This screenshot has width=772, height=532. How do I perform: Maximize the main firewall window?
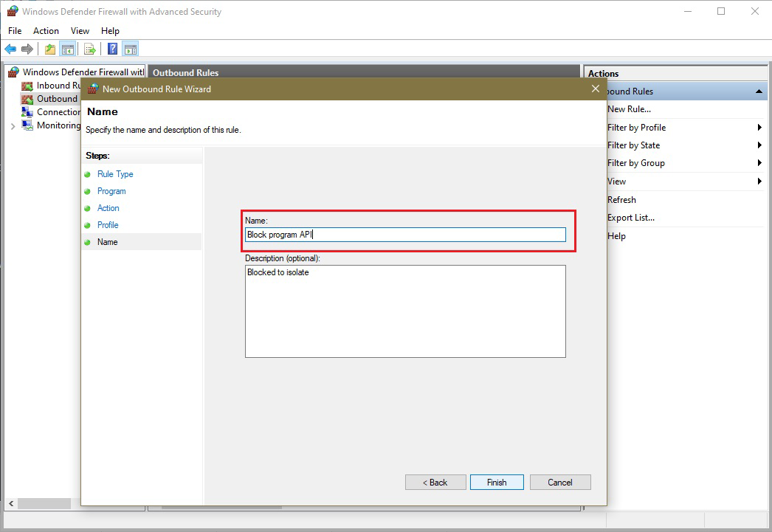coord(721,11)
